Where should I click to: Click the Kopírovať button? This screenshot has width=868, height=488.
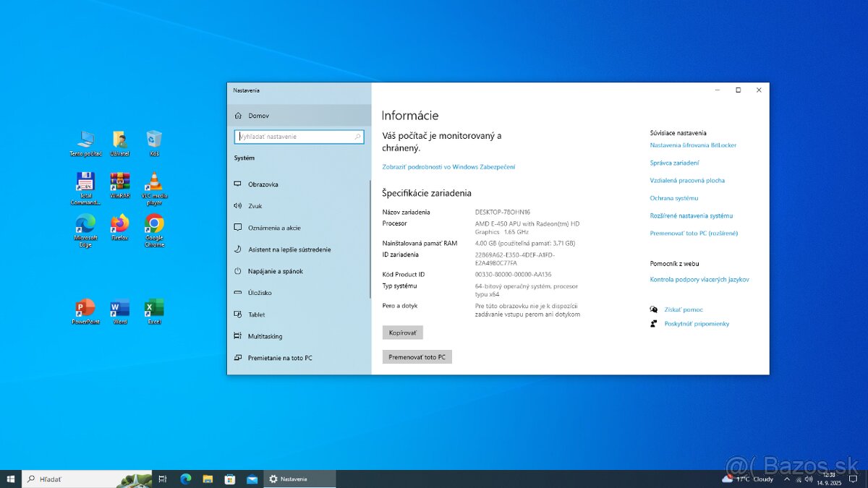pyautogui.click(x=403, y=332)
